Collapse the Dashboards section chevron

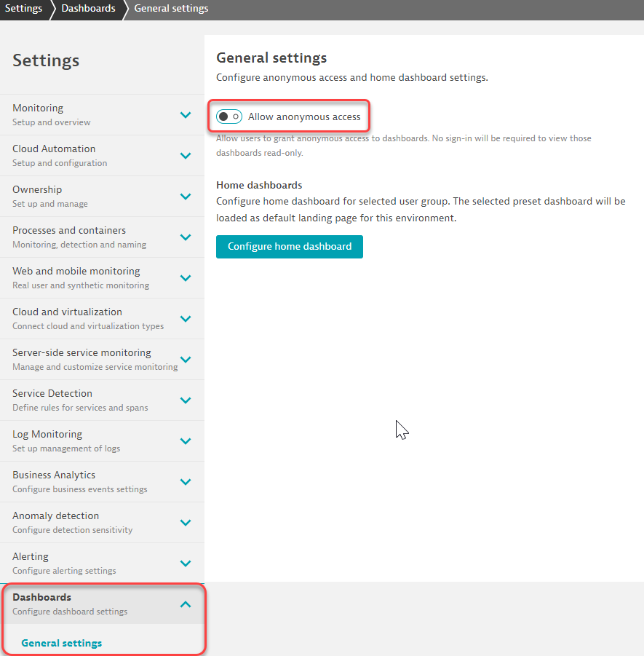(x=186, y=604)
